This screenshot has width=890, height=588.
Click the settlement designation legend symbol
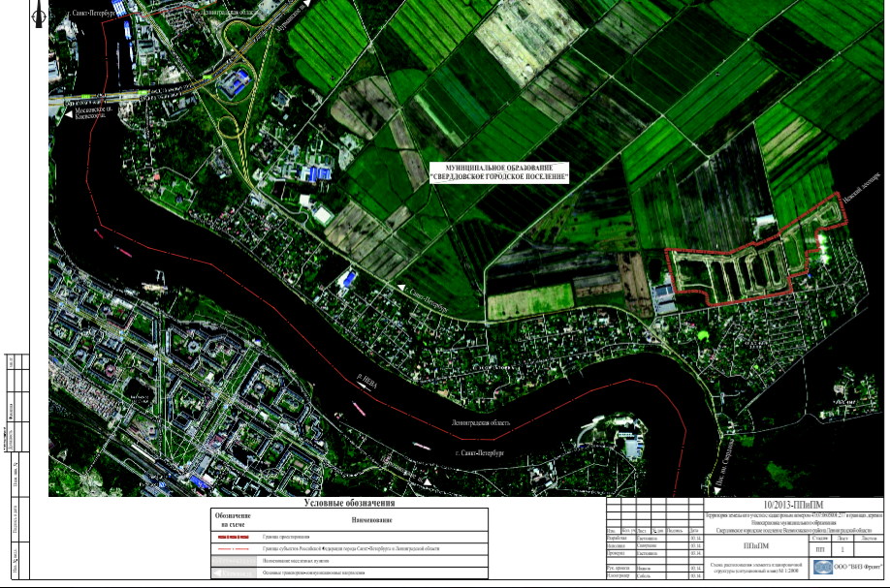click(231, 562)
